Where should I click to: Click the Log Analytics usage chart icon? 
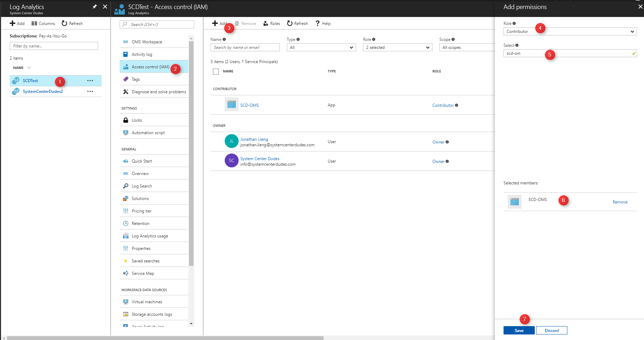click(126, 236)
